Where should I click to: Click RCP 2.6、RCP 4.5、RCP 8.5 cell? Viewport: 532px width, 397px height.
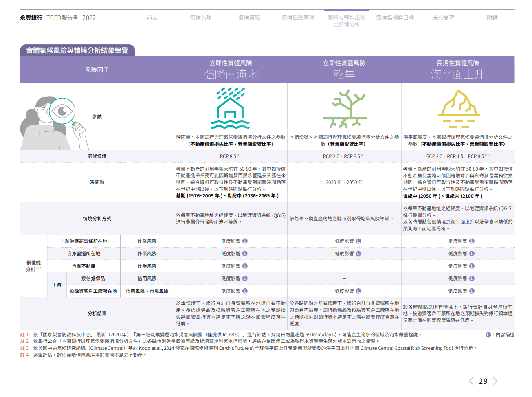[x=458, y=156]
